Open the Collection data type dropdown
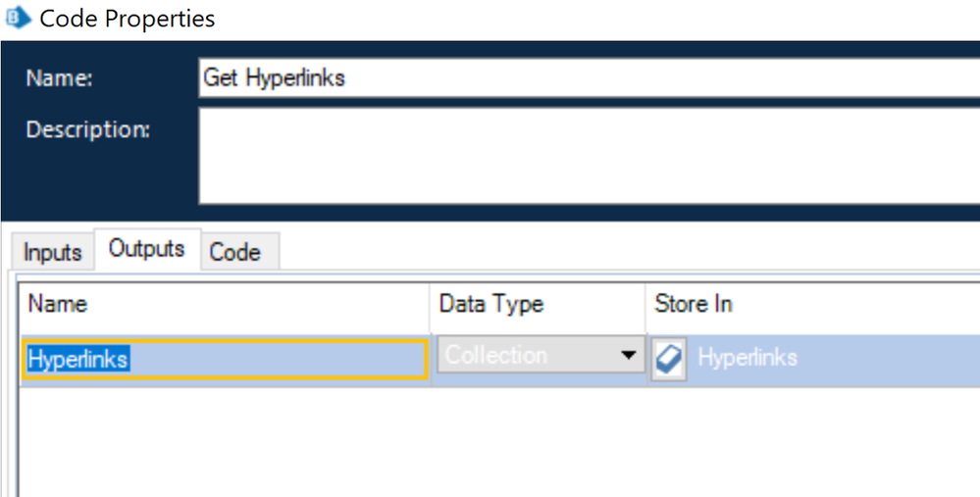Screen dimensions: 980x497 coord(538,356)
